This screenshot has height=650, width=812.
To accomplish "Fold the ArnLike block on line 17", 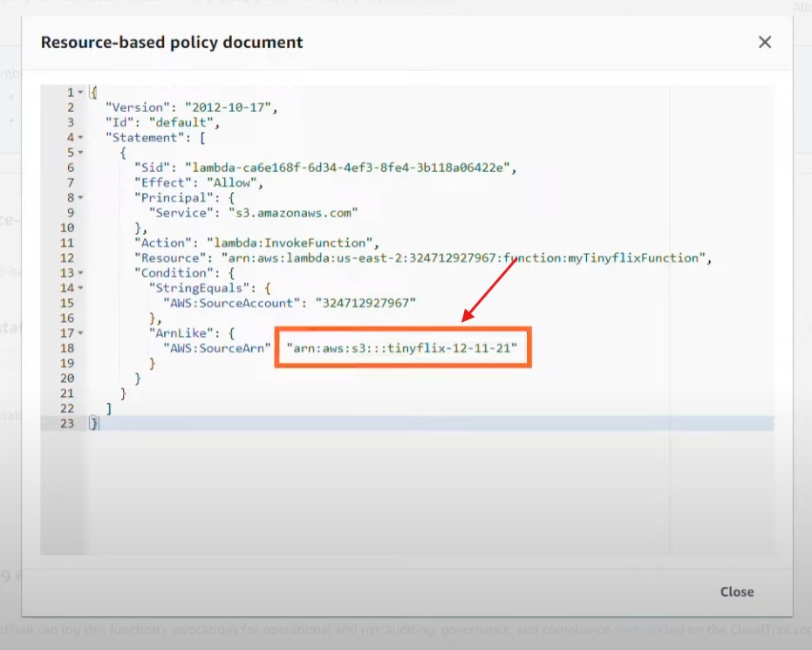I will click(x=81, y=333).
